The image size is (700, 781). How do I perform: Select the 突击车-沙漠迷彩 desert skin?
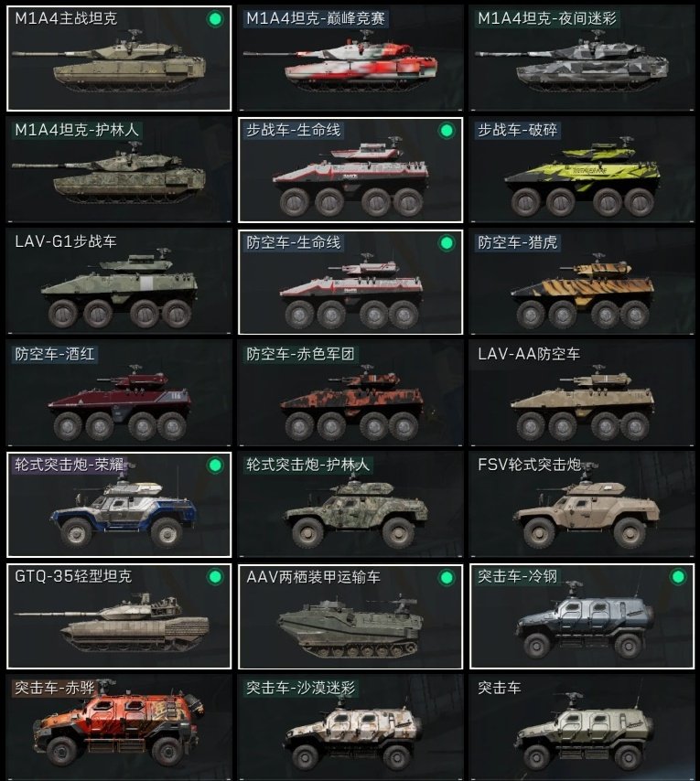(350, 728)
